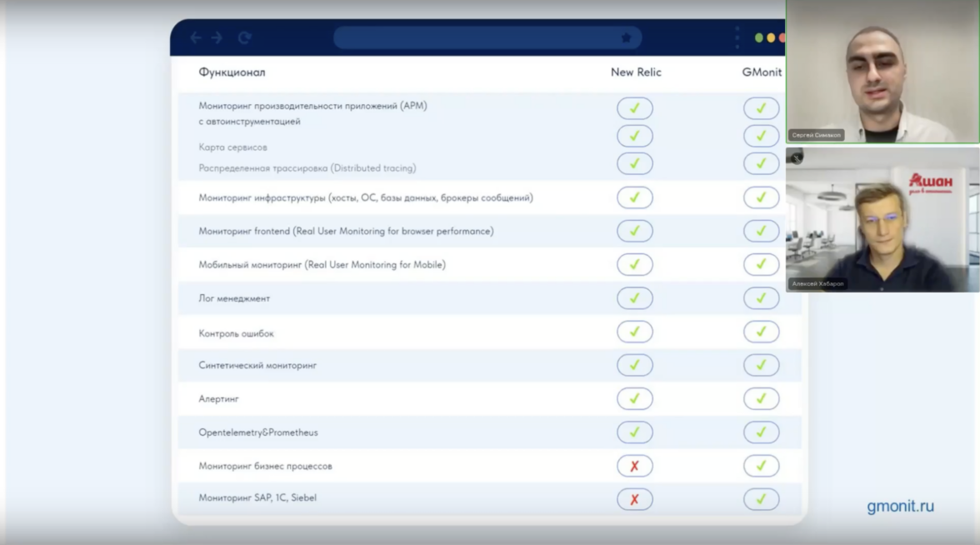The width and height of the screenshot is (980, 545).
Task: Click the browser back arrow
Action: [196, 37]
